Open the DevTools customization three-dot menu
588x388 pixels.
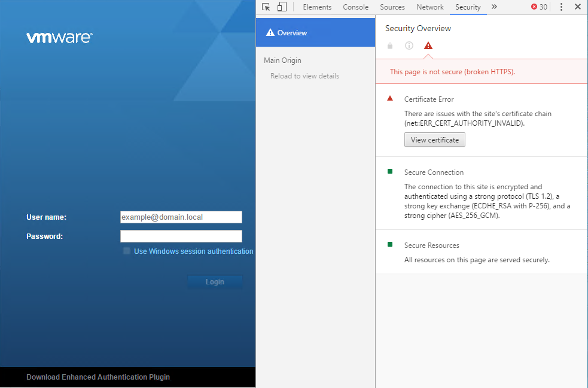(x=560, y=7)
